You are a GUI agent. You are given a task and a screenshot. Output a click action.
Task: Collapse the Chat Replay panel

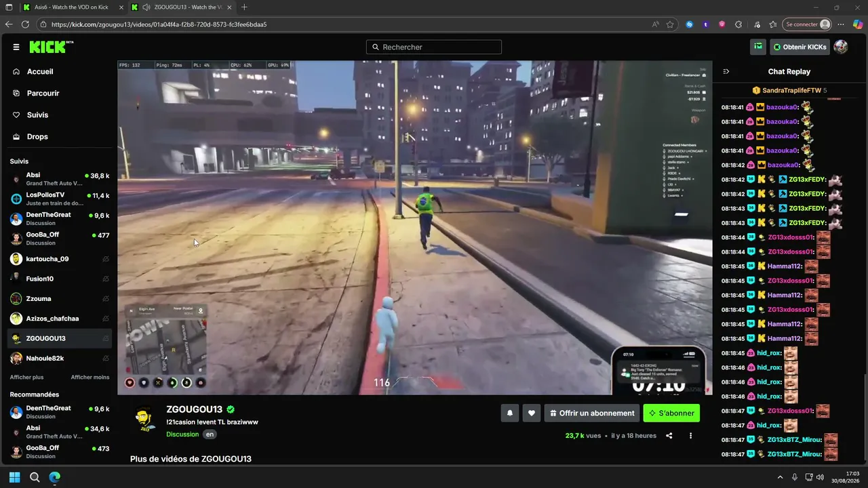click(726, 71)
